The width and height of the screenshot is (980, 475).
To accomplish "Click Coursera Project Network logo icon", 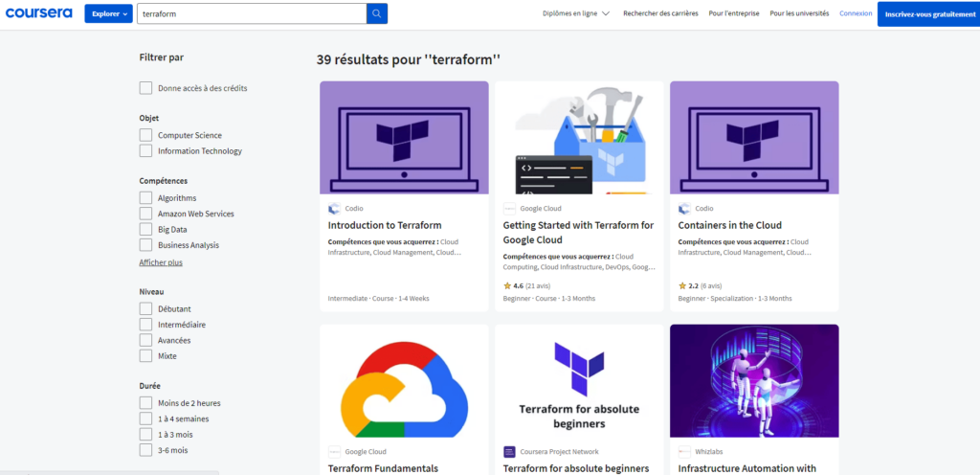I will tap(509, 452).
